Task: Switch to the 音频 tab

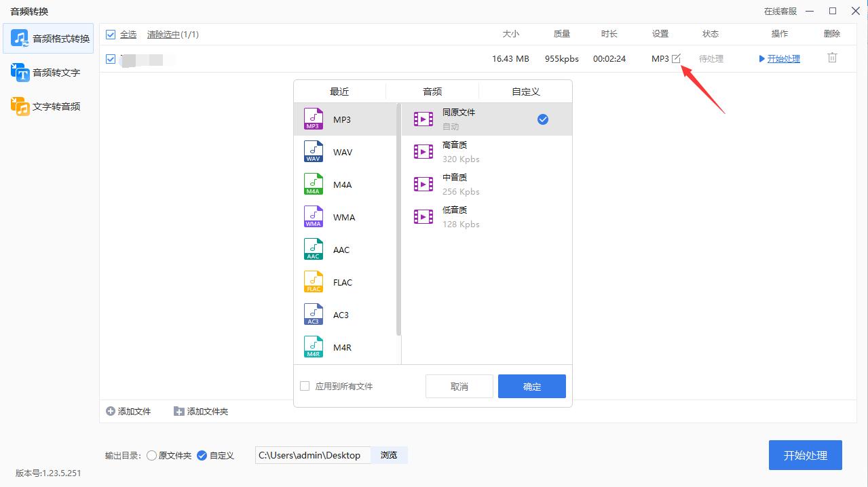Action: pos(432,90)
